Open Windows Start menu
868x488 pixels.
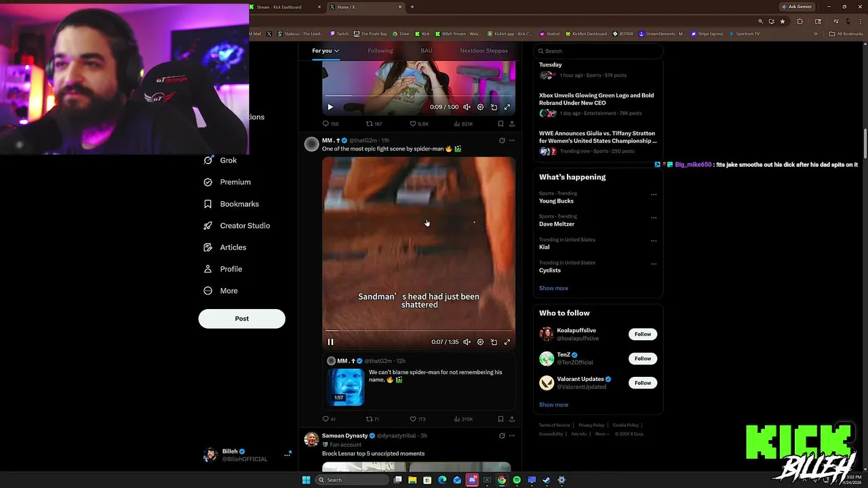pyautogui.click(x=306, y=480)
